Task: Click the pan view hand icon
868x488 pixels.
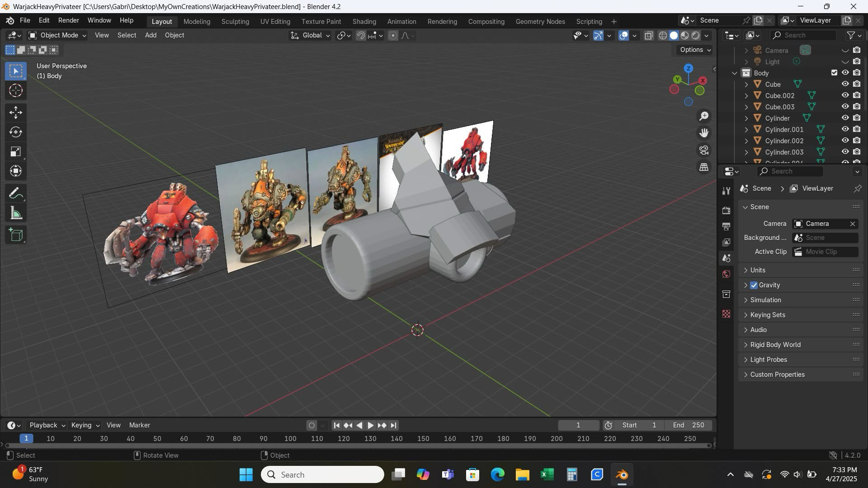Action: click(704, 133)
